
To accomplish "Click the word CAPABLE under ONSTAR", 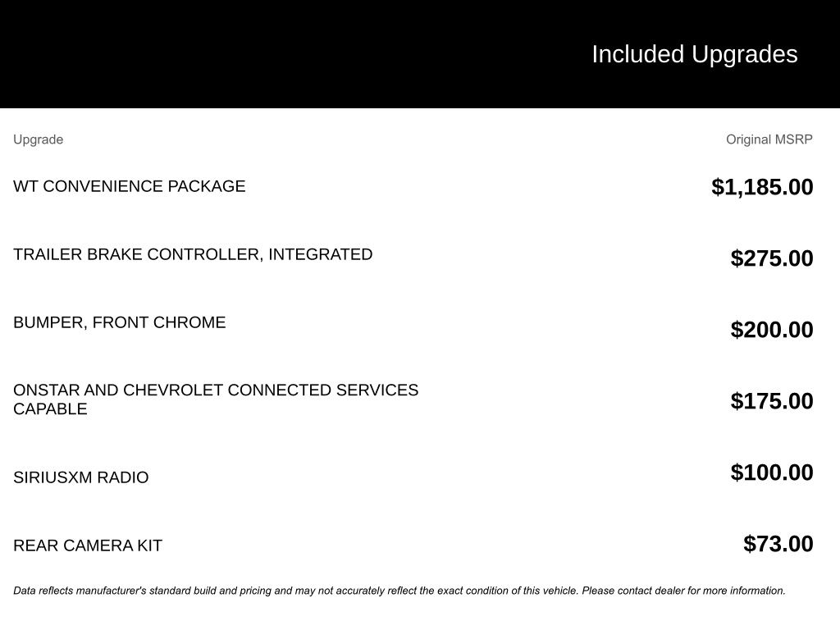I will [50, 409].
